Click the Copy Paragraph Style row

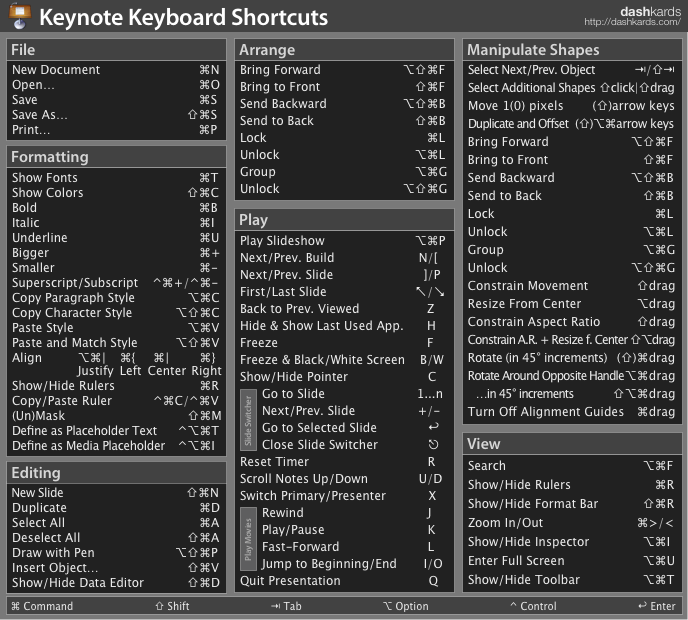[x=116, y=297]
